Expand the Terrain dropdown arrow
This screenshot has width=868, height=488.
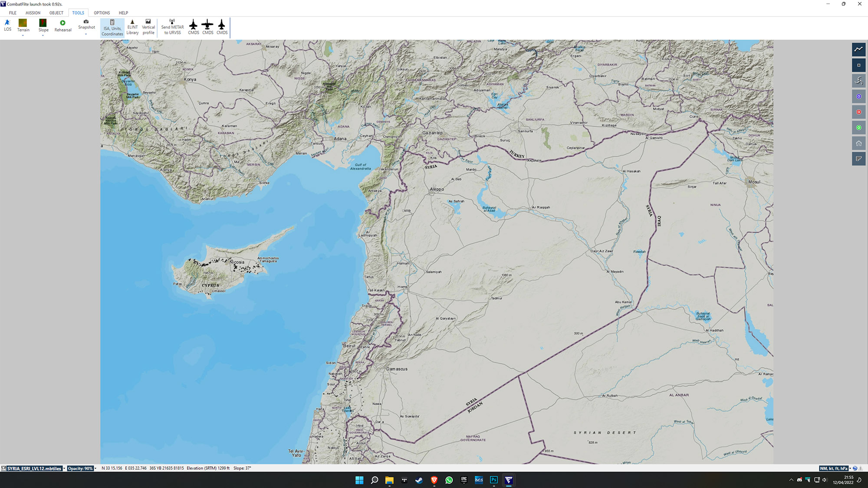tap(23, 36)
